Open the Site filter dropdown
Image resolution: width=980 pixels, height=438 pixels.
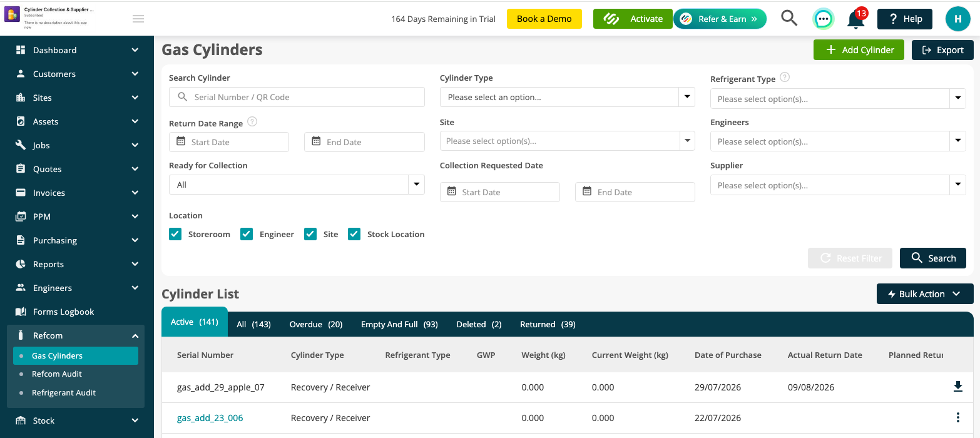[567, 141]
